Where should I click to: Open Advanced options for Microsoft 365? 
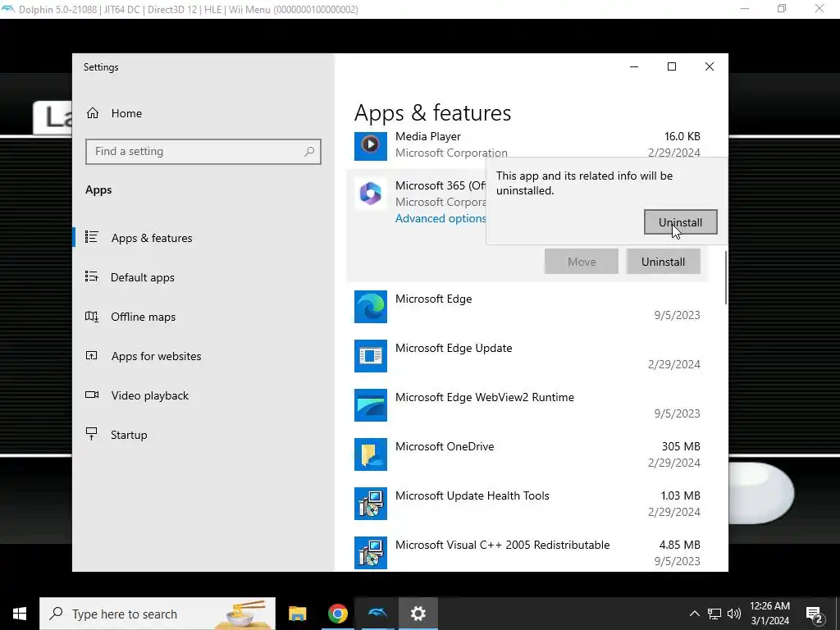click(x=441, y=218)
